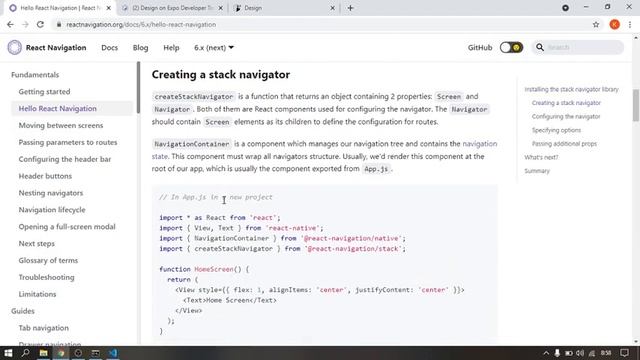Click the React Navigation site title
Image resolution: width=640 pixels, height=360 pixels.
point(56,48)
